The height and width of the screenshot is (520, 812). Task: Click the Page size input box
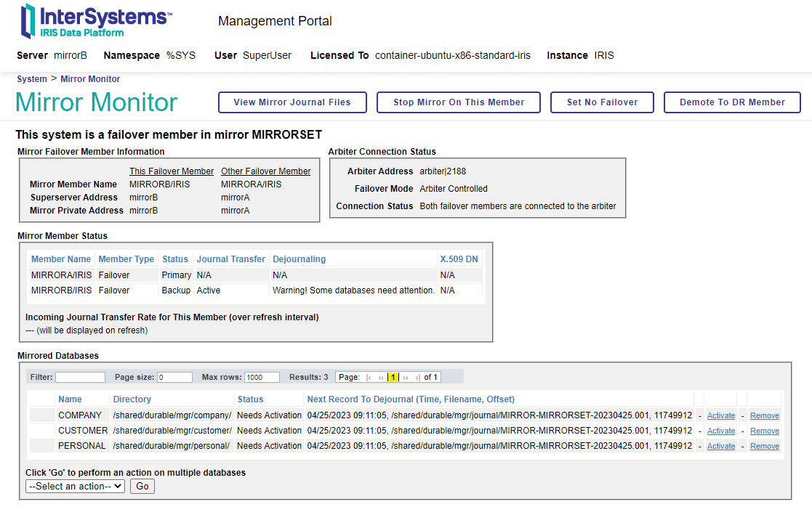tap(174, 378)
